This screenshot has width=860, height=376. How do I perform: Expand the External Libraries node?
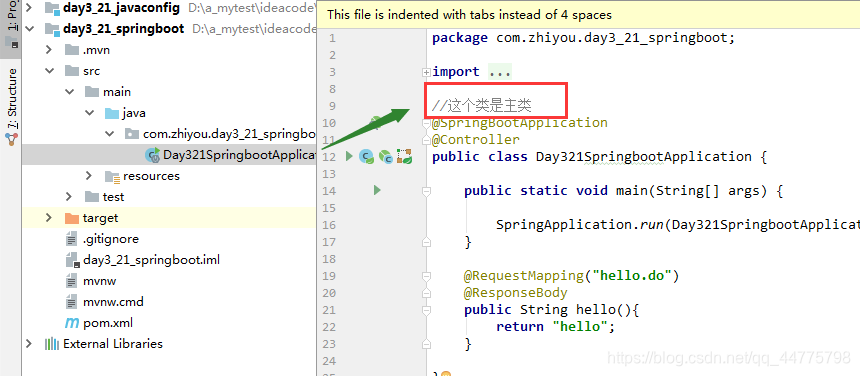pos(29,344)
